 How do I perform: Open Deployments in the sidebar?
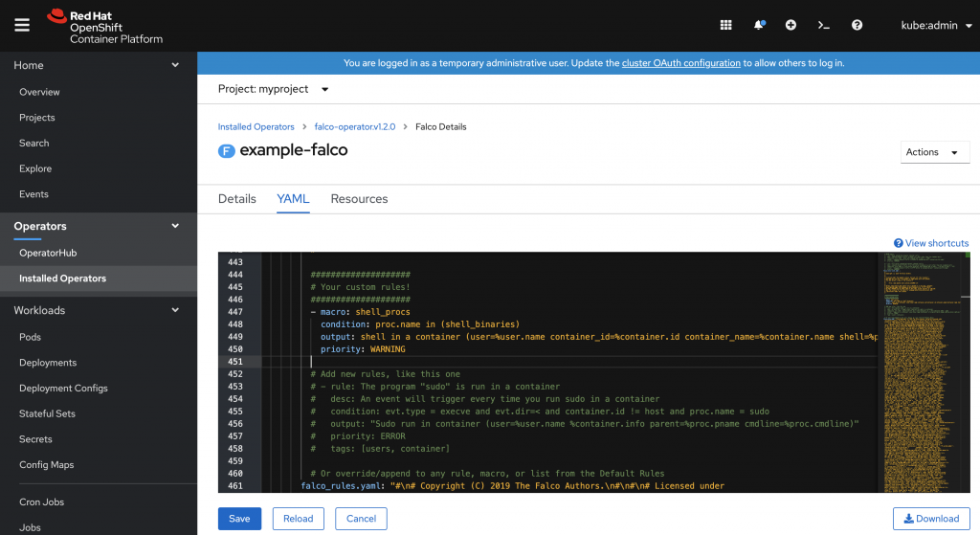click(48, 363)
